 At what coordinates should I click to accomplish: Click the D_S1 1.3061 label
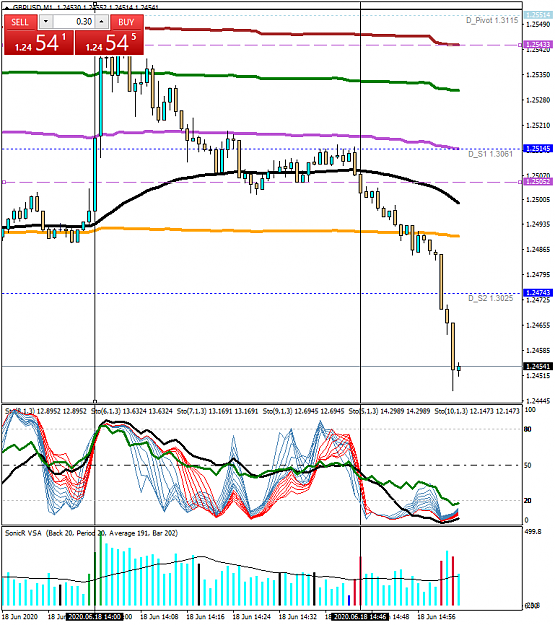point(490,154)
